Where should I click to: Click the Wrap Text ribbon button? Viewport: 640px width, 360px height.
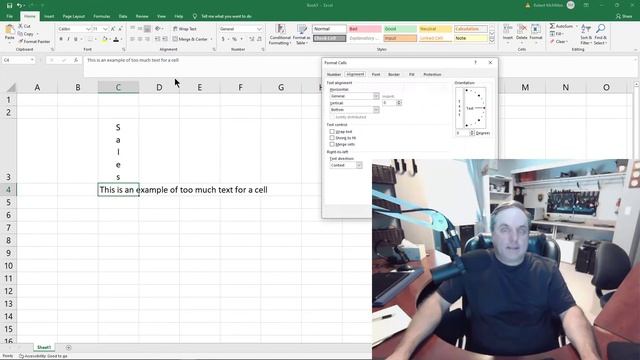point(185,29)
